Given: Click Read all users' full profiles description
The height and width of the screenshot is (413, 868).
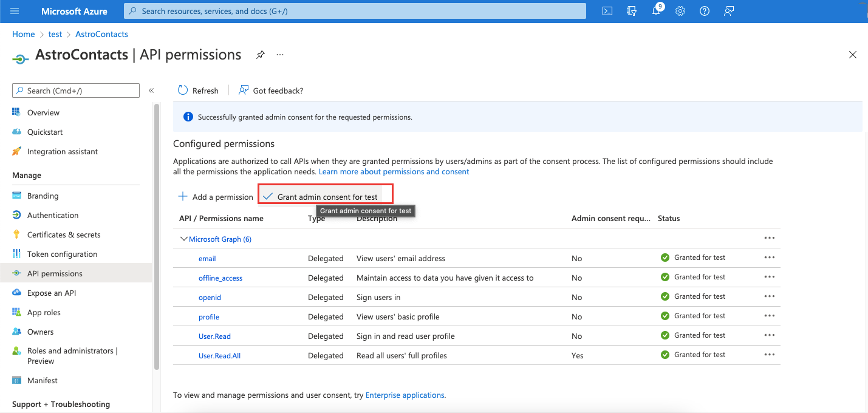Looking at the screenshot, I should click(402, 356).
